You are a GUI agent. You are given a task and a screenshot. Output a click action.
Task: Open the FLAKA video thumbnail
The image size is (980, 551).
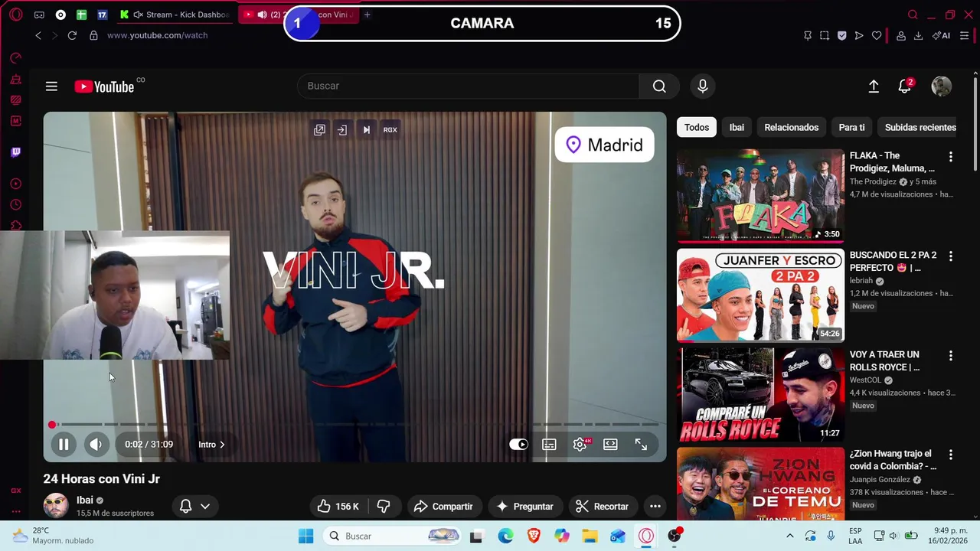coord(760,196)
